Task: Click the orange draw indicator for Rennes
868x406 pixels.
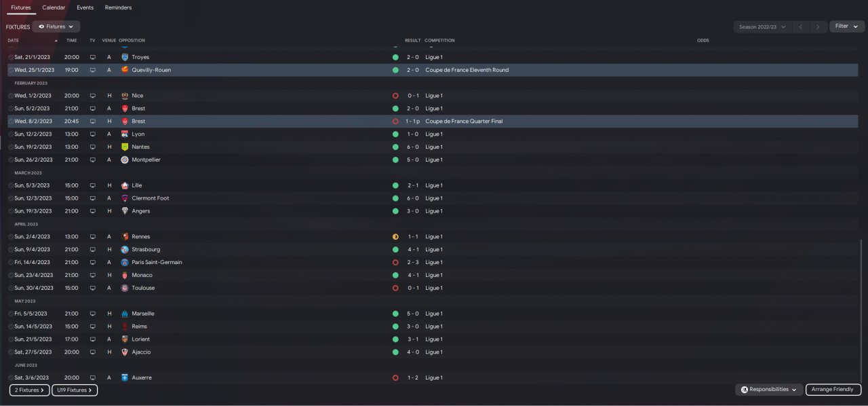Action: pyautogui.click(x=395, y=237)
